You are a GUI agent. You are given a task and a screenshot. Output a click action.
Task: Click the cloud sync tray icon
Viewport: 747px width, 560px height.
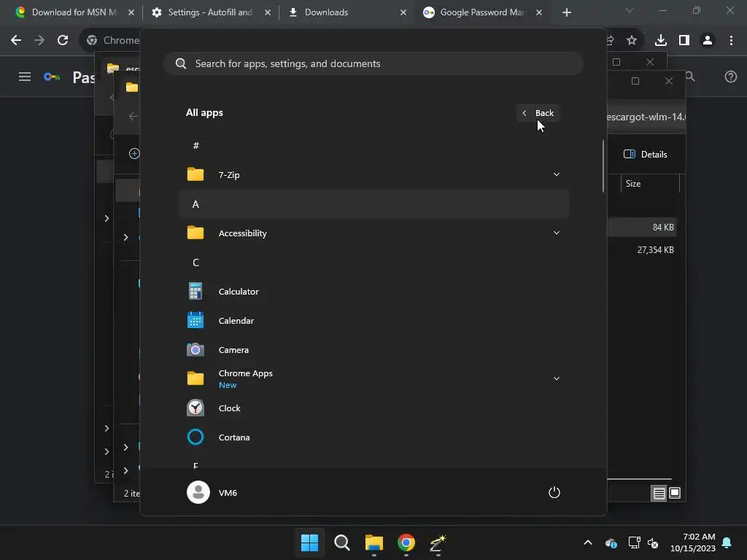[x=611, y=542]
